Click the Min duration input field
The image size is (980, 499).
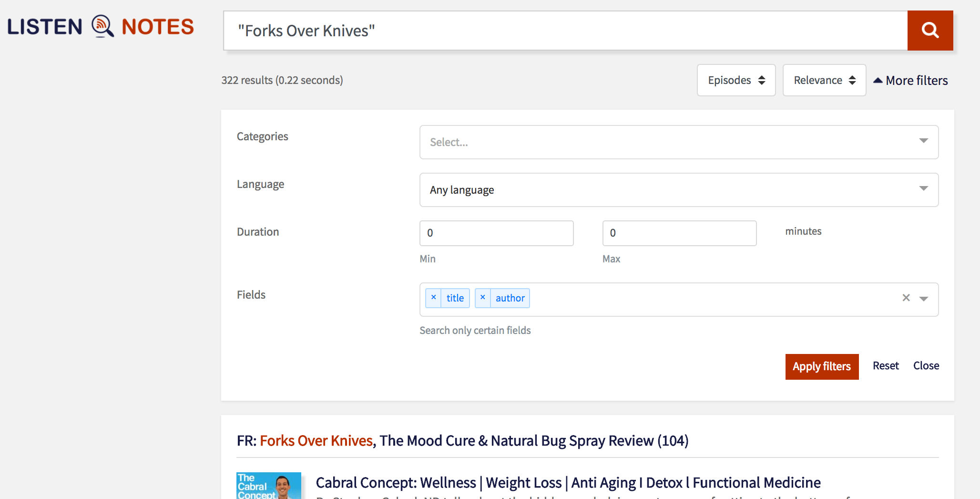pyautogui.click(x=496, y=233)
